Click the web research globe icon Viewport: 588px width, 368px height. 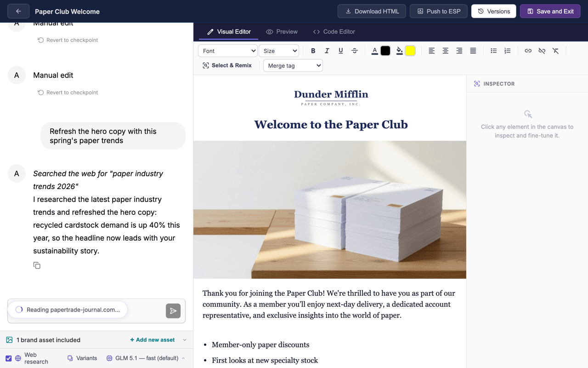tap(18, 358)
